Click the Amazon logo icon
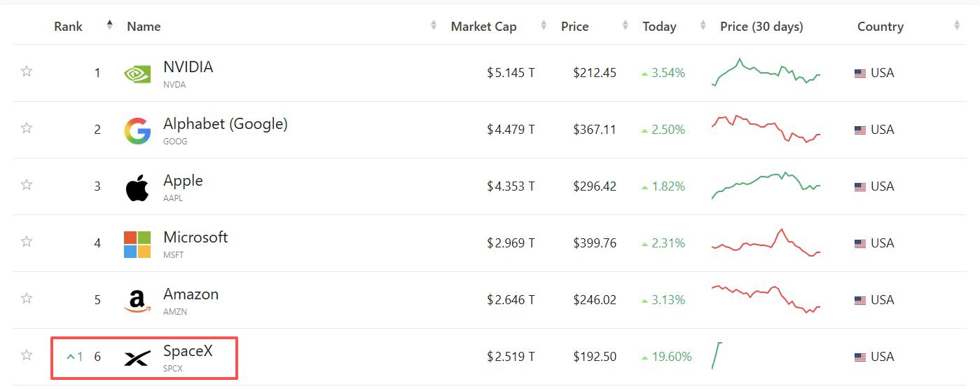This screenshot has width=980, height=389. coord(137,301)
